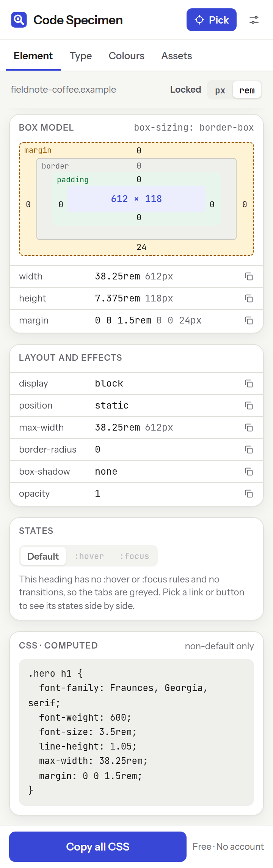Click the .hero h1 selector line

point(55,674)
